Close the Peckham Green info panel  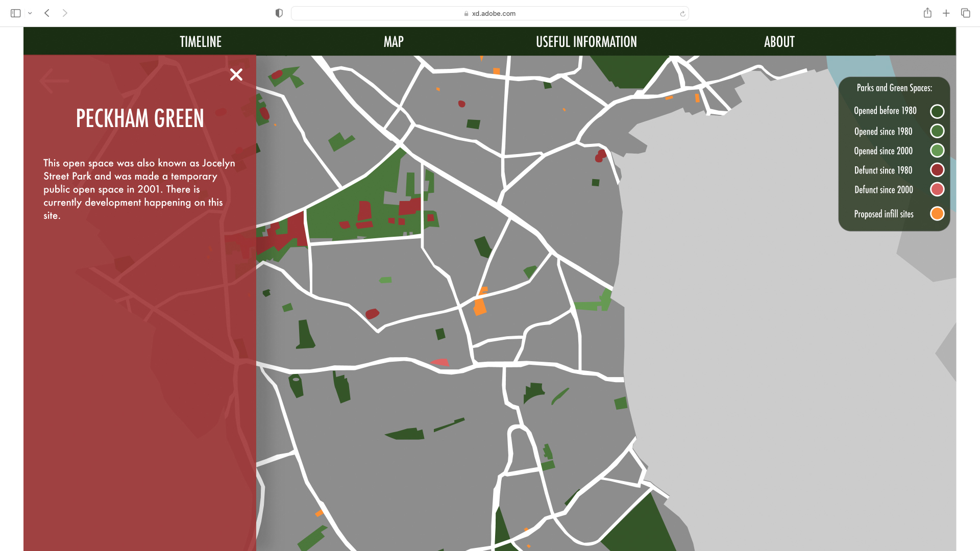pos(236,74)
